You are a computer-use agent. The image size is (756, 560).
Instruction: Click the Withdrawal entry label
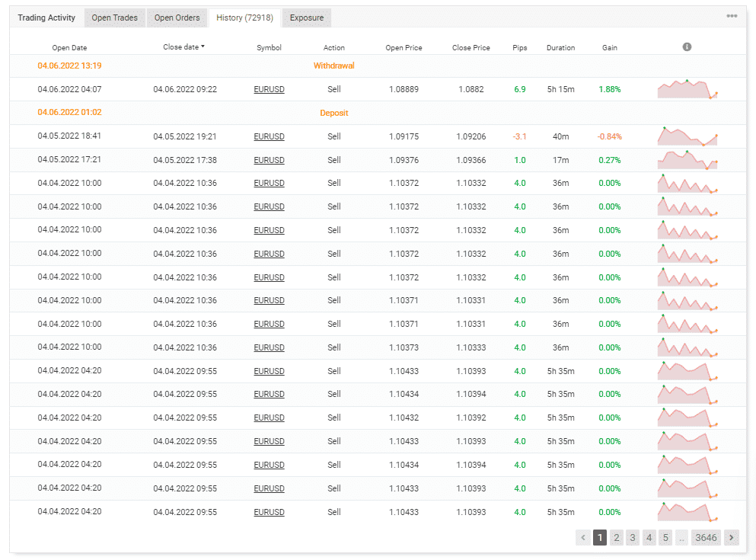click(x=333, y=66)
